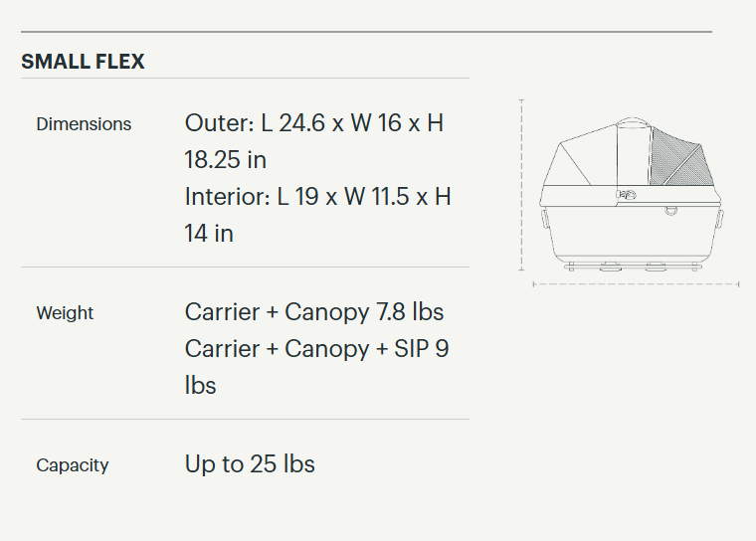Click the horizontal dashed length guide line
Image resolution: width=756 pixels, height=541 pixels.
click(635, 284)
